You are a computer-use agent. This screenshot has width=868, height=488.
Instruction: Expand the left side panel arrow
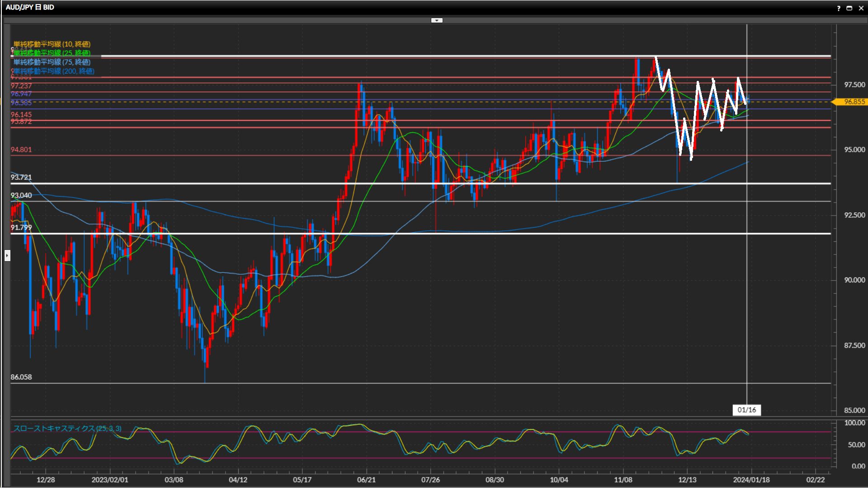point(7,256)
